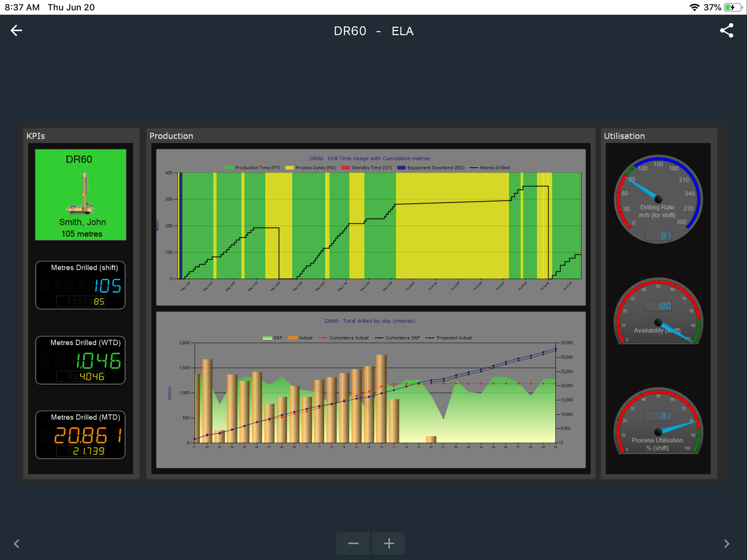The height and width of the screenshot is (560, 747).
Task: Go to next dashboard page chevron
Action: (727, 544)
